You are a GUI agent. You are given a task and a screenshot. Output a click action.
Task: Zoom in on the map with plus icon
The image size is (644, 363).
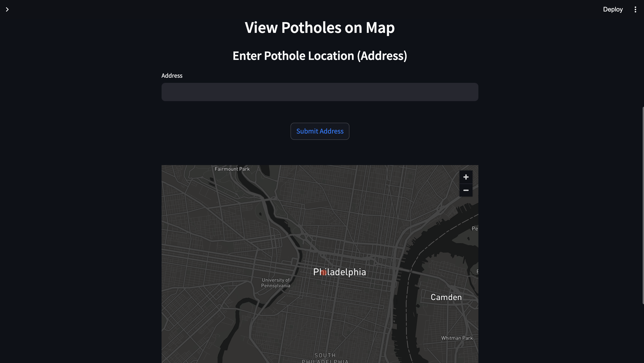tap(466, 177)
